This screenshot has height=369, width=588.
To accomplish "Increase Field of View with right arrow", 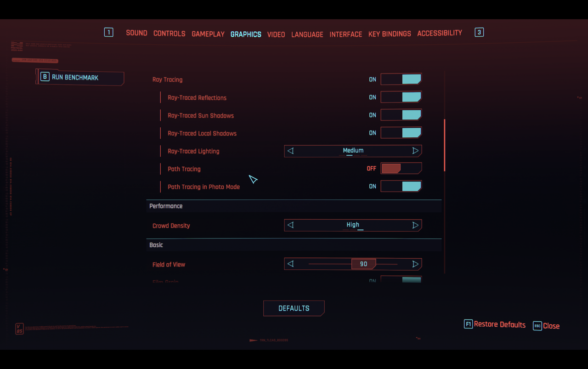I will [x=415, y=264].
